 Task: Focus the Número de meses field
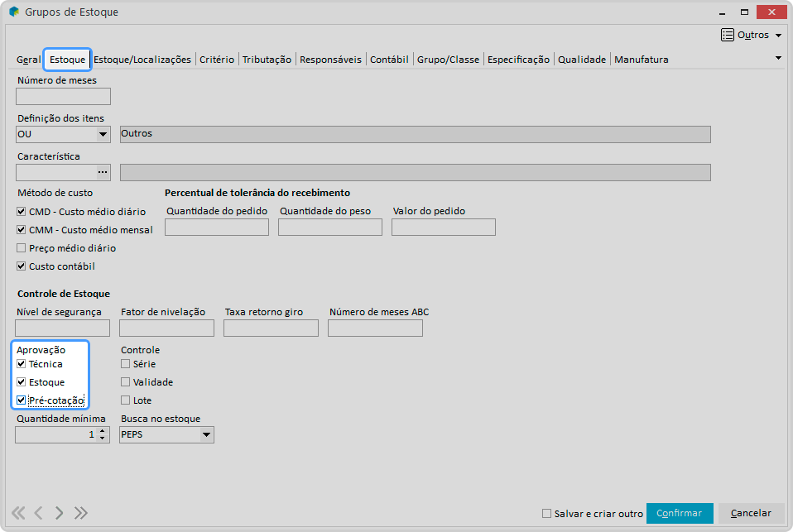point(63,97)
